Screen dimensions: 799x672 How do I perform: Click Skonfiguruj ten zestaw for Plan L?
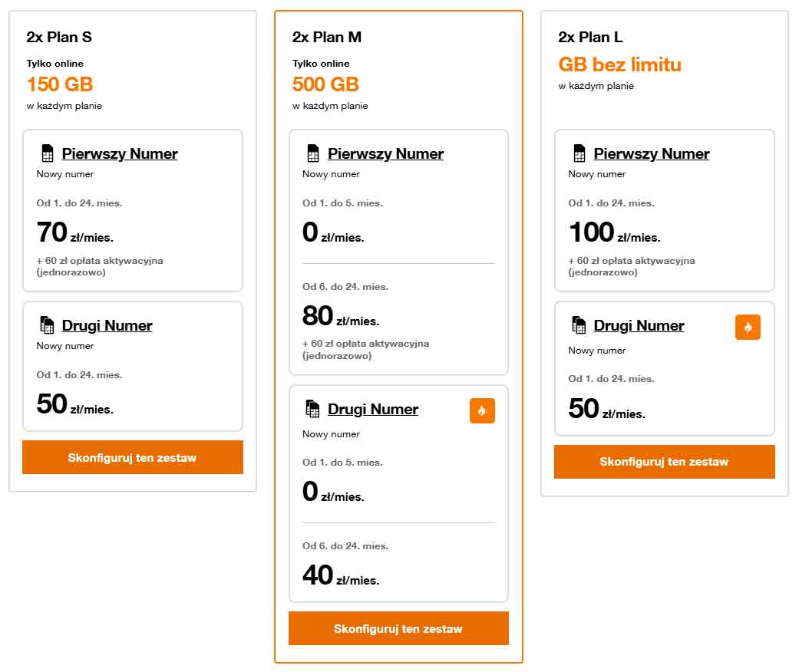pos(665,462)
